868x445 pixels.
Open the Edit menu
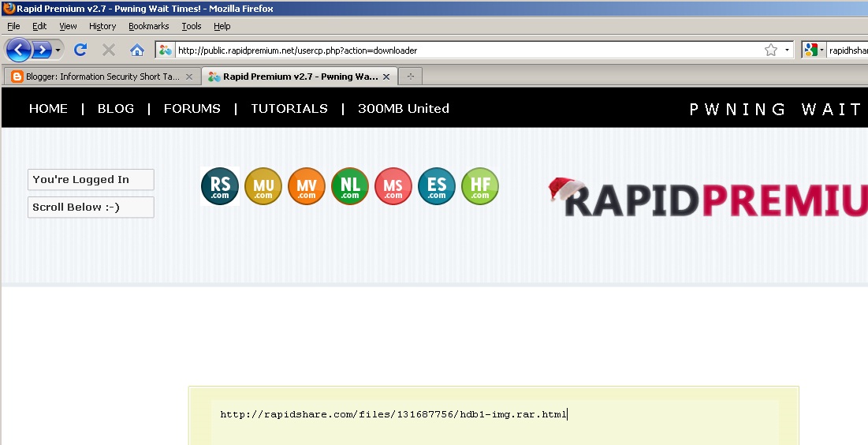(x=39, y=26)
